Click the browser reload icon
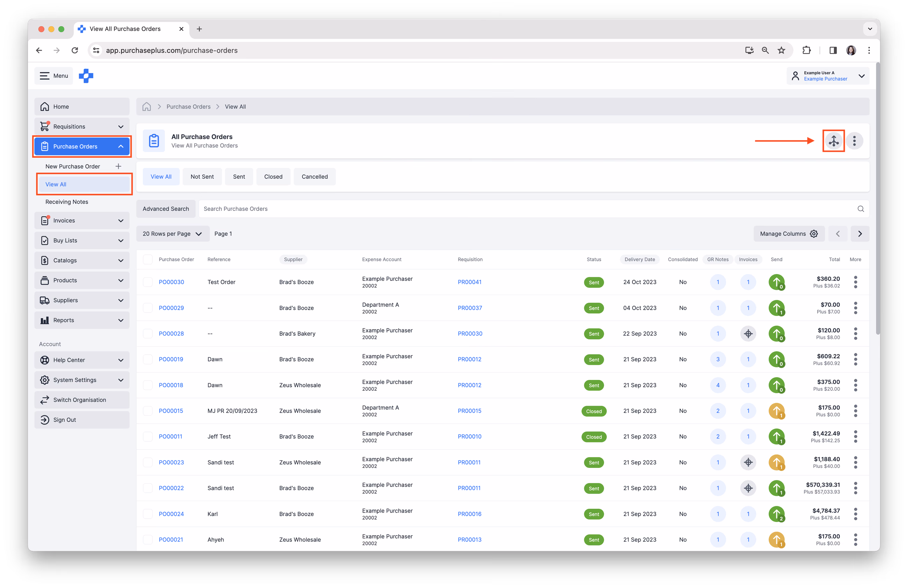The image size is (908, 588). [x=75, y=50]
